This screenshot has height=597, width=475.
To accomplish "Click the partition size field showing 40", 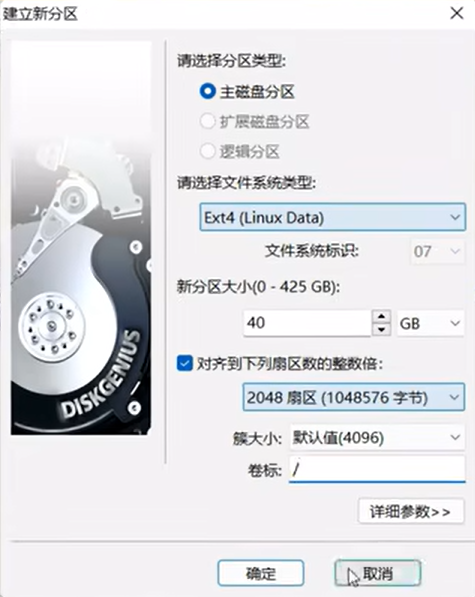I will (307, 323).
